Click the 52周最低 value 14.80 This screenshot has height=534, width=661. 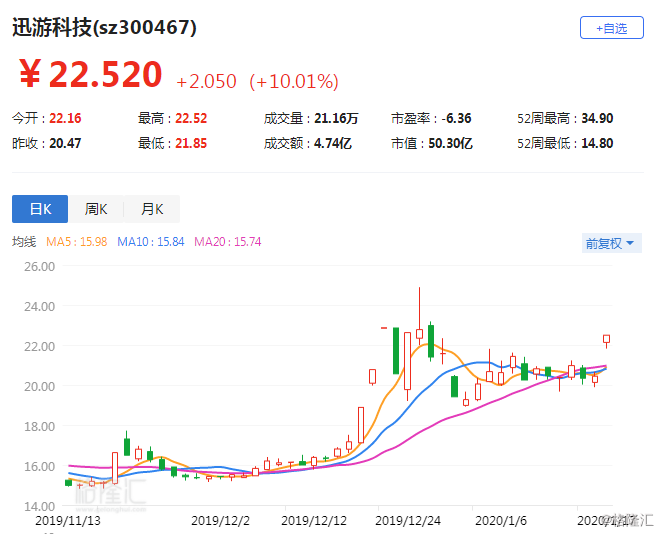pyautogui.click(x=597, y=143)
